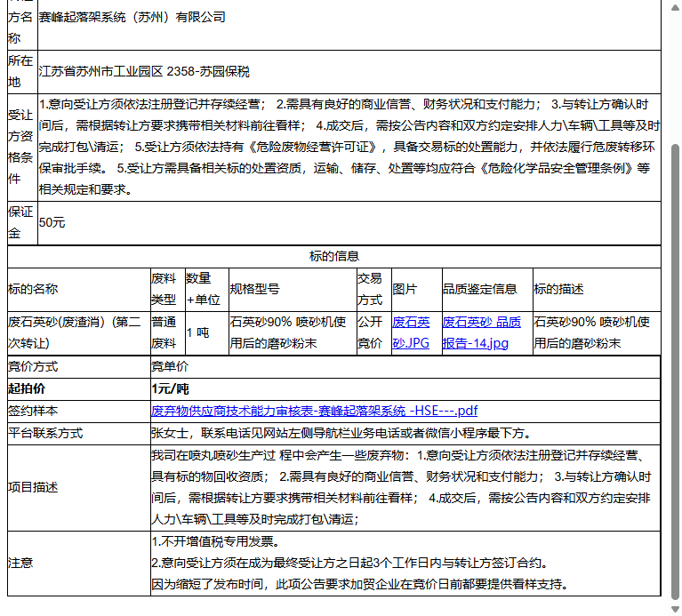682x616 pixels.
Task: Open the 废石英砂 品质报告-14.jpg link
Action: [x=481, y=333]
